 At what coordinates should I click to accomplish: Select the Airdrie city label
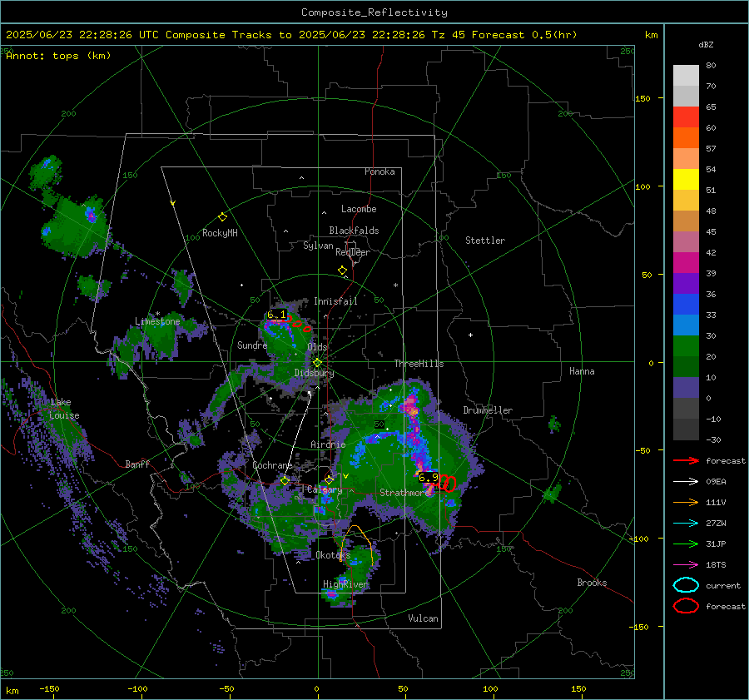[328, 444]
